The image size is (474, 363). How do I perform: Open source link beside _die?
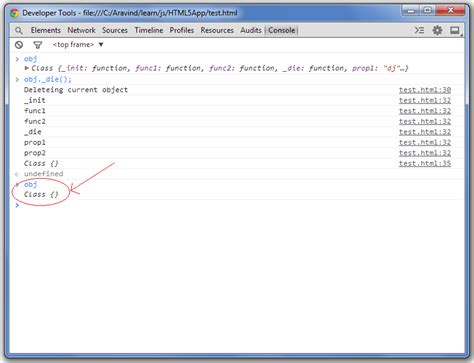click(x=425, y=132)
